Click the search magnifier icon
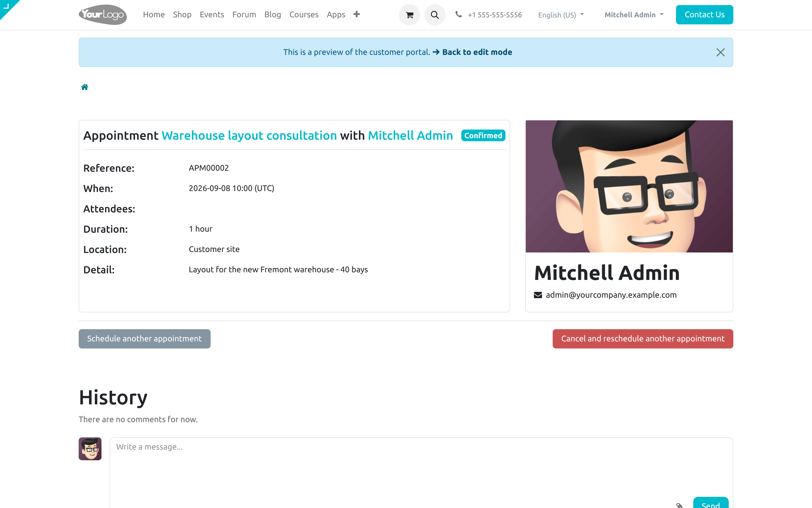The height and width of the screenshot is (508, 812). click(x=434, y=15)
